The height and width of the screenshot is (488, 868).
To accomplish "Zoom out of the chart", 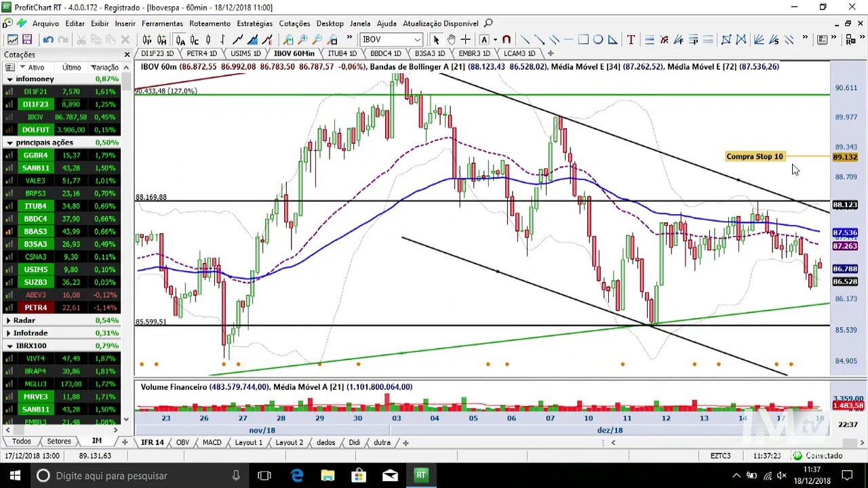I will (317, 39).
